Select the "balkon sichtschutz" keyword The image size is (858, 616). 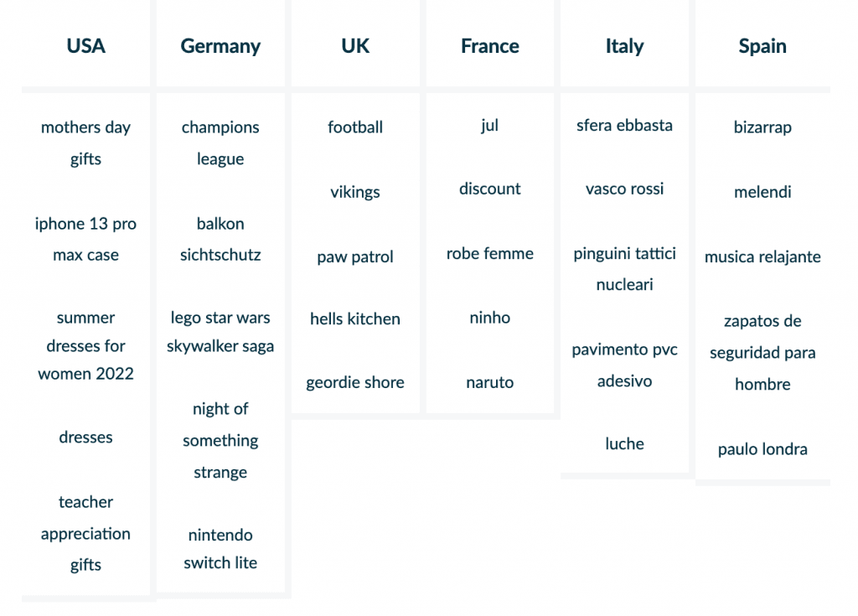coord(220,239)
